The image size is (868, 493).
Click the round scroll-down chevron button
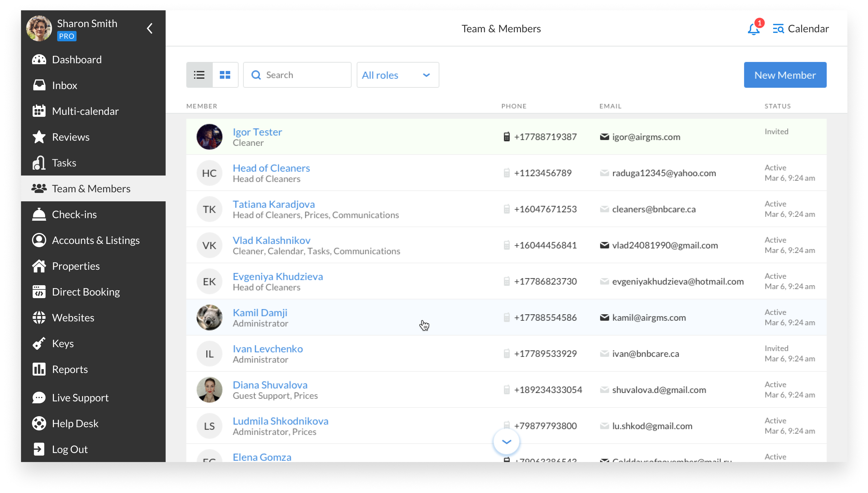coord(506,441)
